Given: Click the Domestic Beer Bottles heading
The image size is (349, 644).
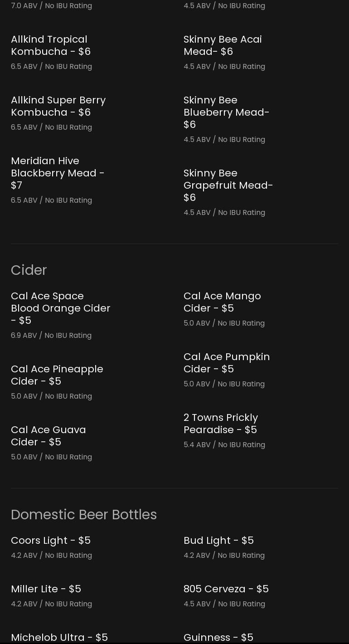Looking at the screenshot, I should (84, 515).
